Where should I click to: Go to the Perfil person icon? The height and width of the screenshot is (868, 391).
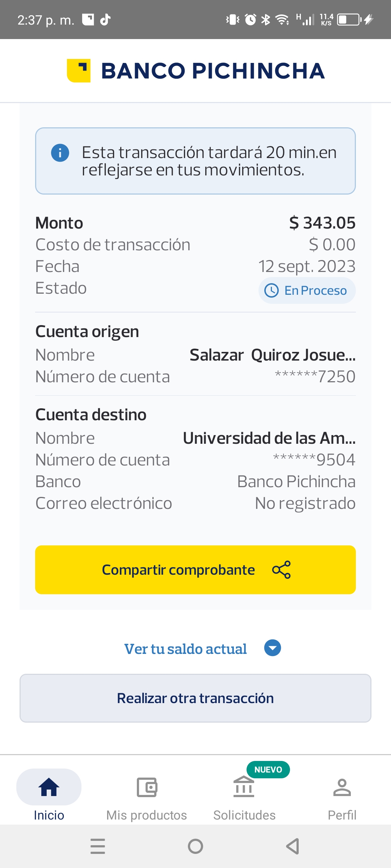(x=342, y=787)
